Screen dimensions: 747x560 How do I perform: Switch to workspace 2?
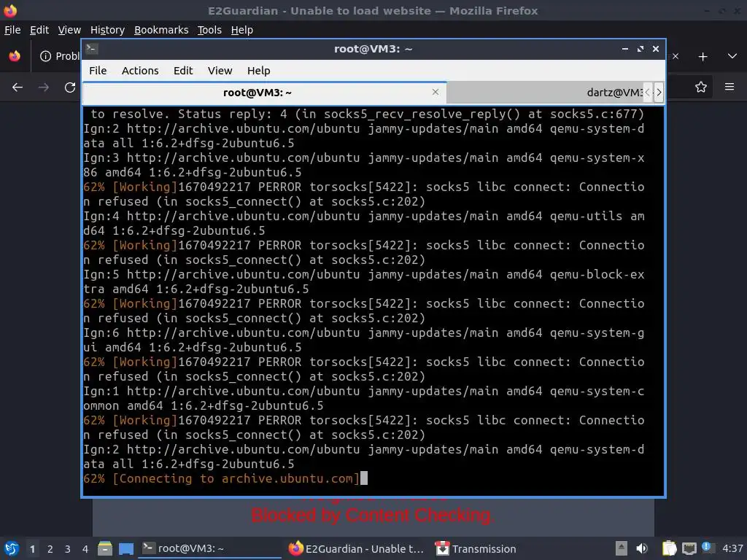pyautogui.click(x=50, y=549)
